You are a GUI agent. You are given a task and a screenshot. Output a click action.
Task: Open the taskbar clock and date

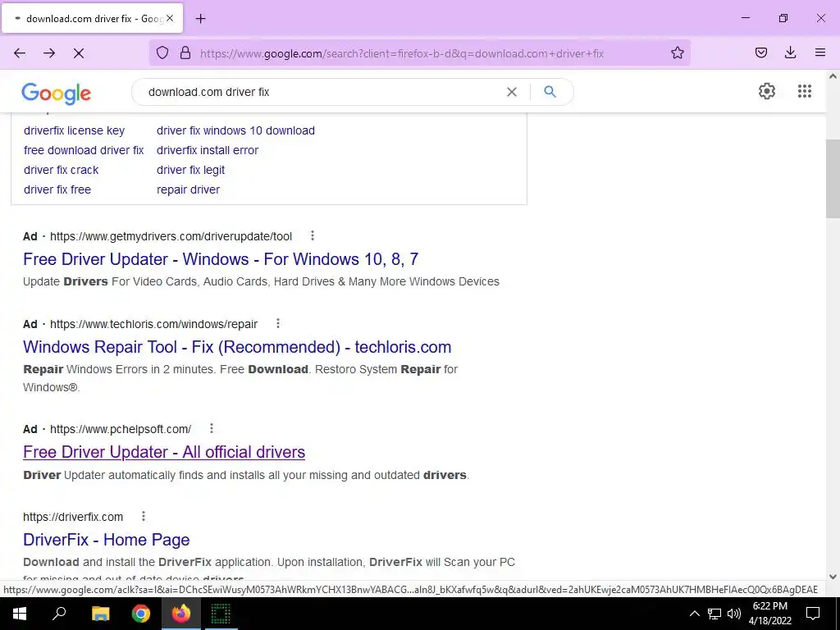click(x=769, y=614)
